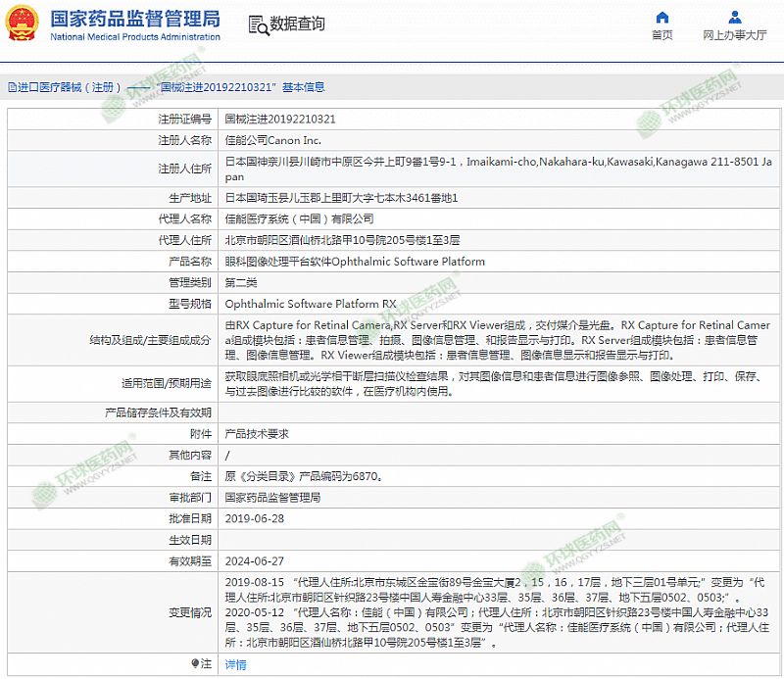Open the 首页 navigation label
The height and width of the screenshot is (679, 784).
click(662, 35)
